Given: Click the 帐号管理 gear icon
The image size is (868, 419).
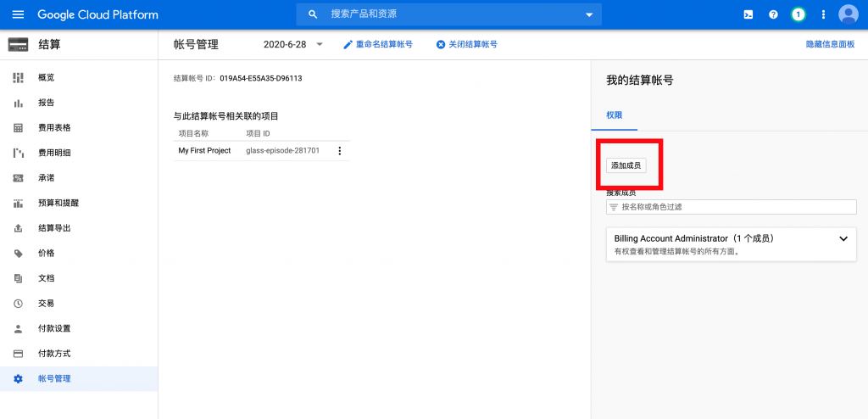Looking at the screenshot, I should pos(19,379).
